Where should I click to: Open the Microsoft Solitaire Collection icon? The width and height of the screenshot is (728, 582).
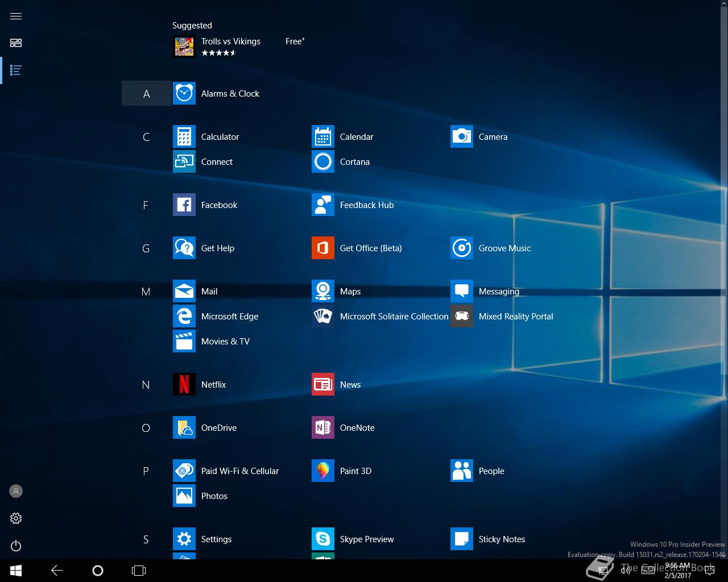323,316
